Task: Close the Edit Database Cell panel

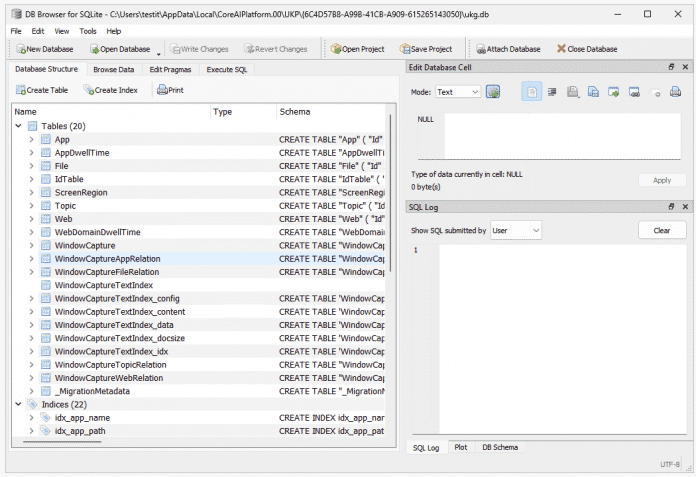Action: [685, 67]
